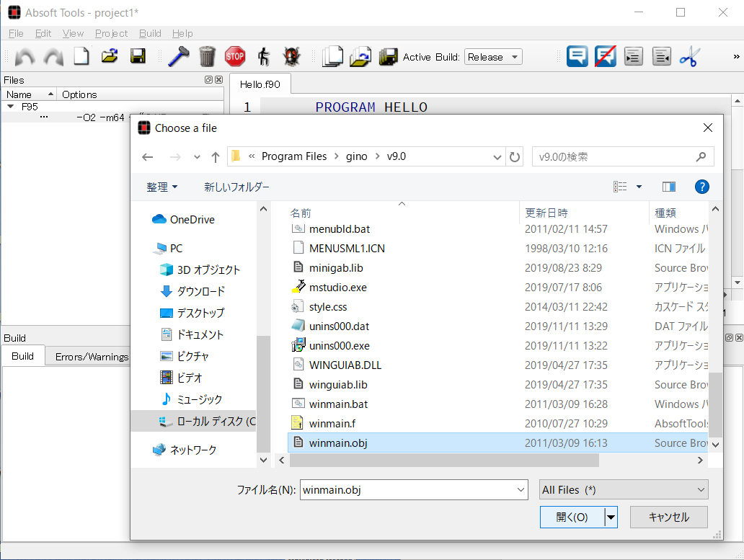This screenshot has height=560, width=744.
Task: Click the Undo arrow in Absoft toolbar
Action: 25,57
